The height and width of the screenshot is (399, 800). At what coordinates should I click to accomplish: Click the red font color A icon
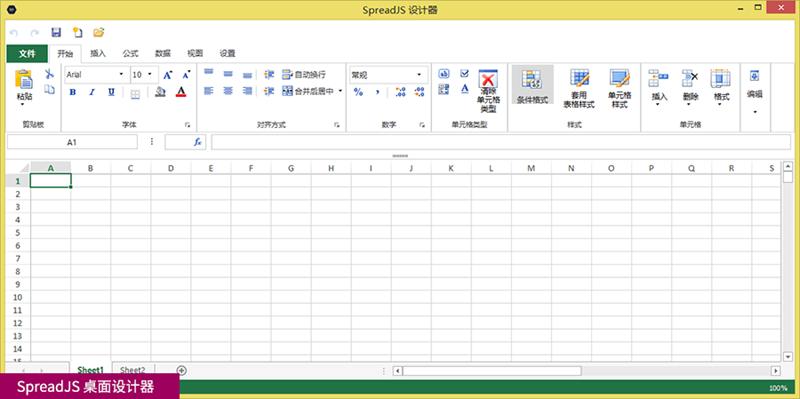click(181, 92)
